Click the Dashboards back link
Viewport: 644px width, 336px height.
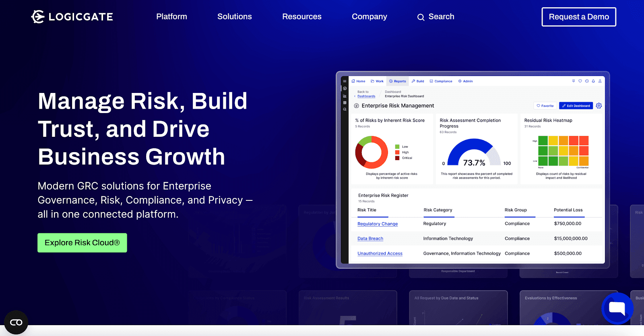click(x=366, y=96)
